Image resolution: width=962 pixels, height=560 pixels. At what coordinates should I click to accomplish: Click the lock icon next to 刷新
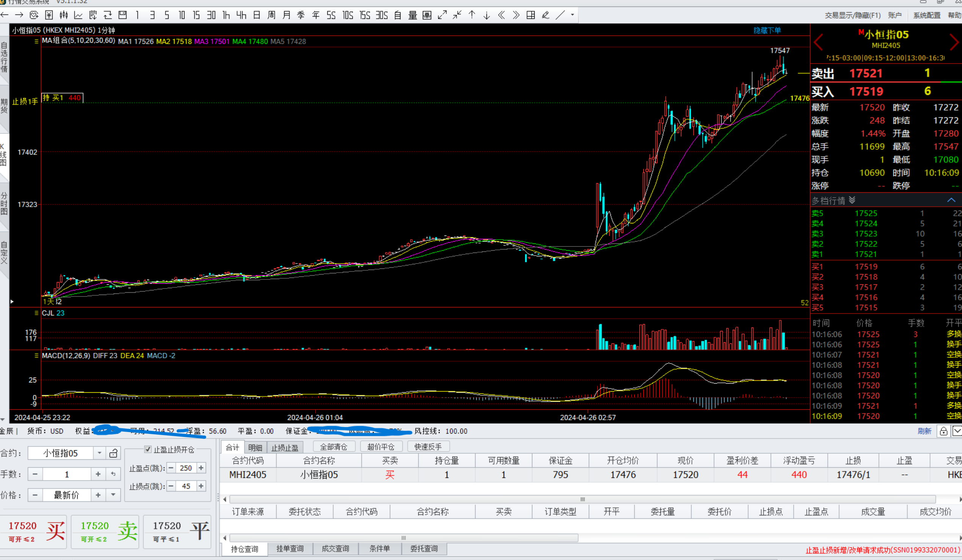(x=943, y=431)
